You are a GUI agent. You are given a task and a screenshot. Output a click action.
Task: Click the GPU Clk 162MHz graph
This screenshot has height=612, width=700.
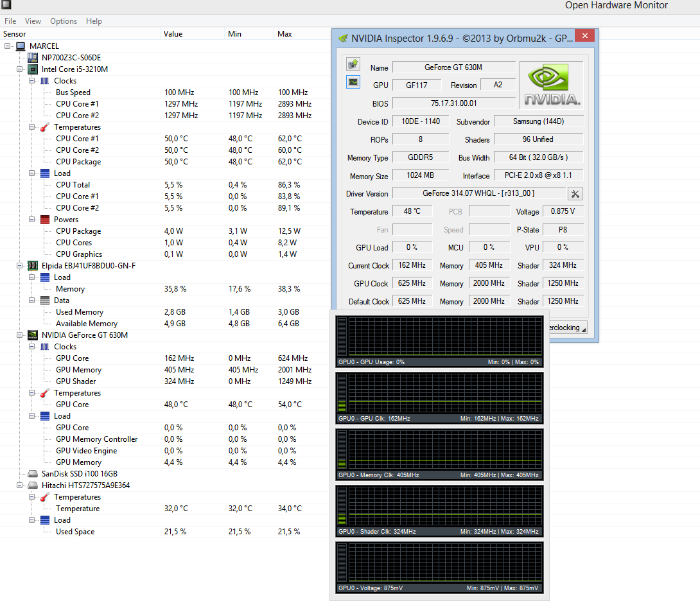pos(439,398)
